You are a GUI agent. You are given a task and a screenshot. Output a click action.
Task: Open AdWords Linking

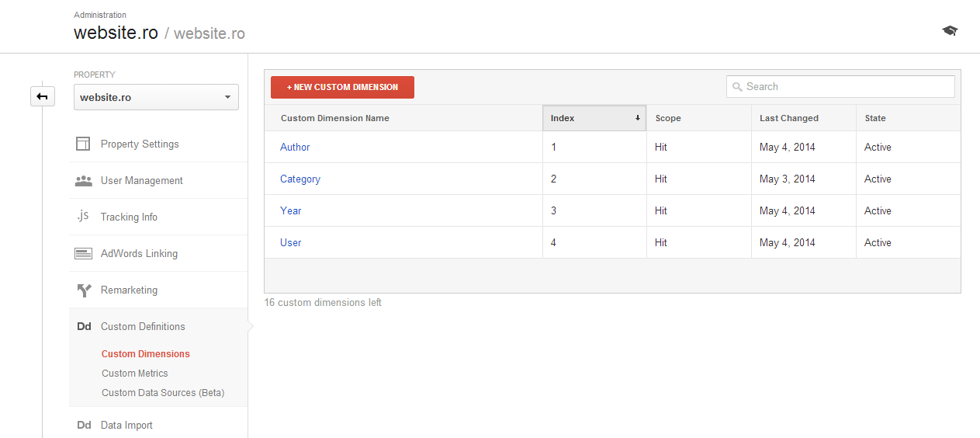point(139,253)
